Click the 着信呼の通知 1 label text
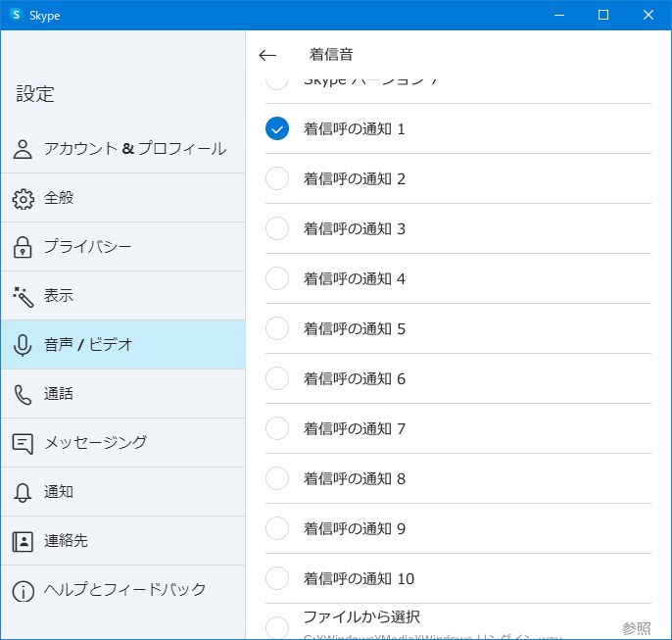This screenshot has width=672, height=640. pos(355,128)
